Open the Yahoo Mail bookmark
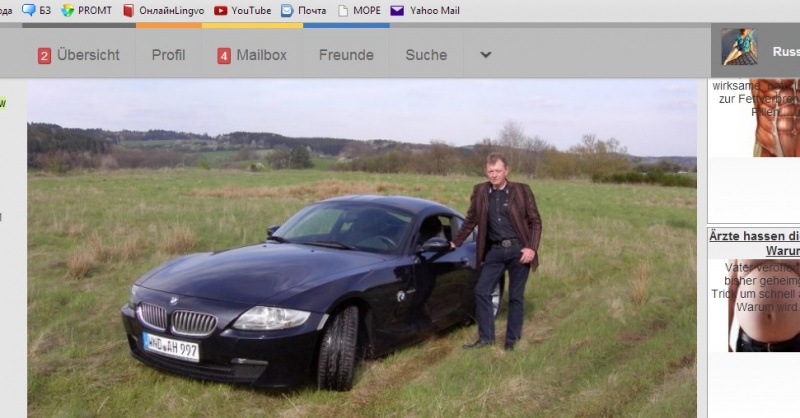 424,10
